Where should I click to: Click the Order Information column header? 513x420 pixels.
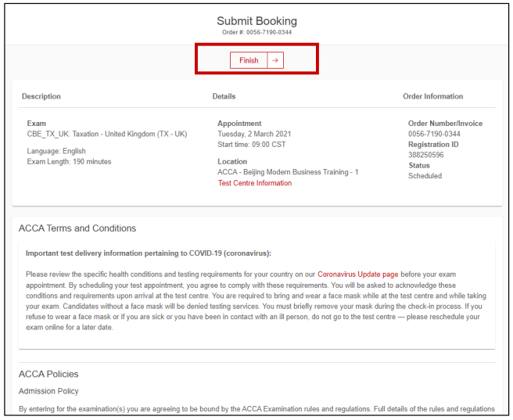(x=432, y=96)
